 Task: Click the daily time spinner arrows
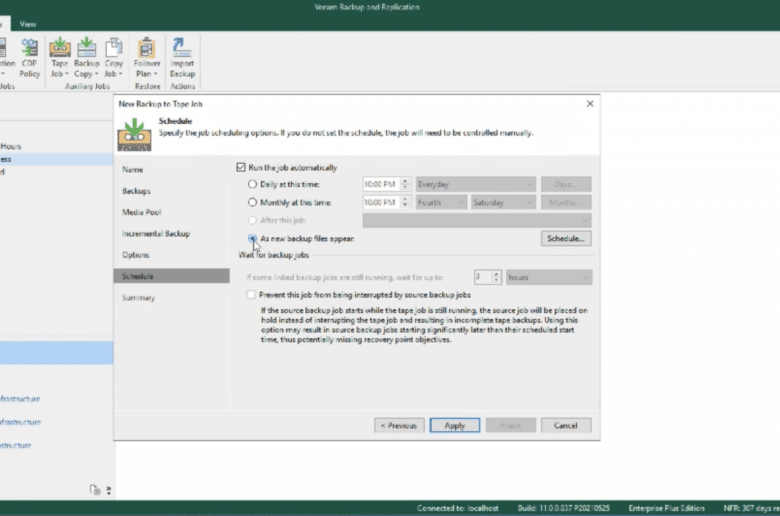405,184
